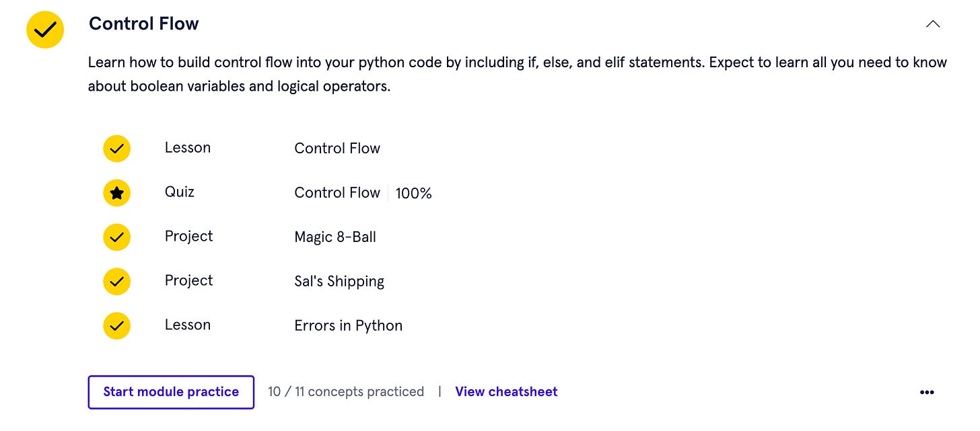Collapse the Control Flow module with the chevron
Screen dimensions: 980x431
933,24
